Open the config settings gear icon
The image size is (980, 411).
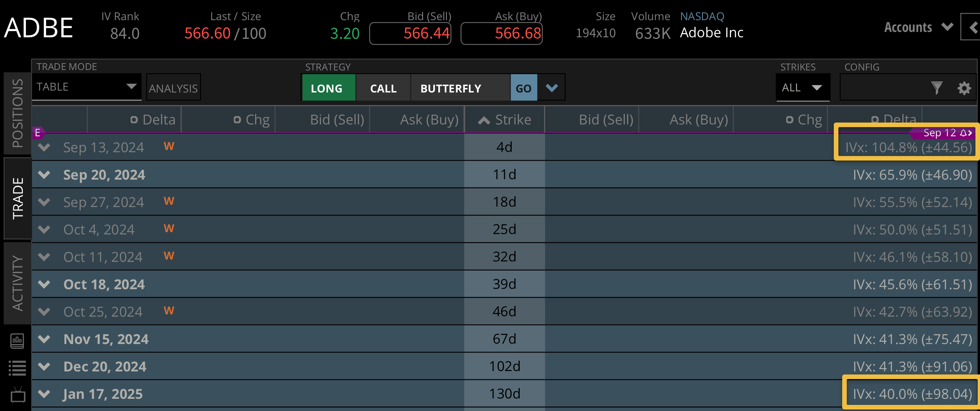[x=964, y=88]
